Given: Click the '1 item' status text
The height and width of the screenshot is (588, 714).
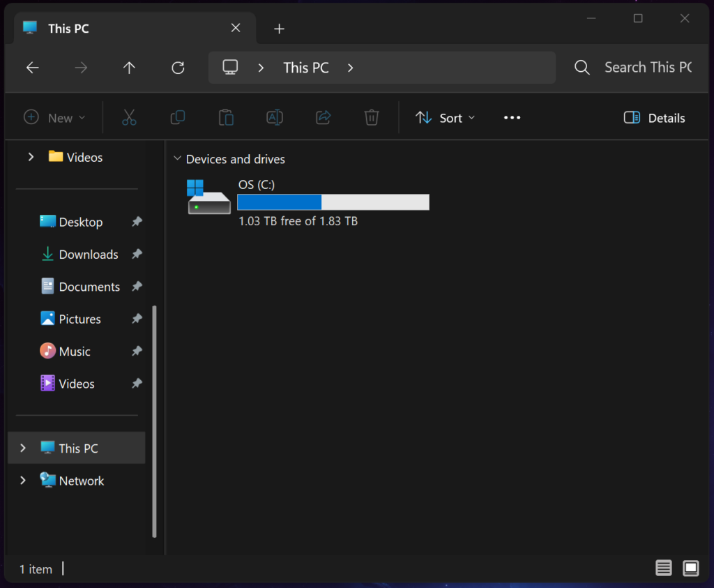Looking at the screenshot, I should click(x=36, y=569).
